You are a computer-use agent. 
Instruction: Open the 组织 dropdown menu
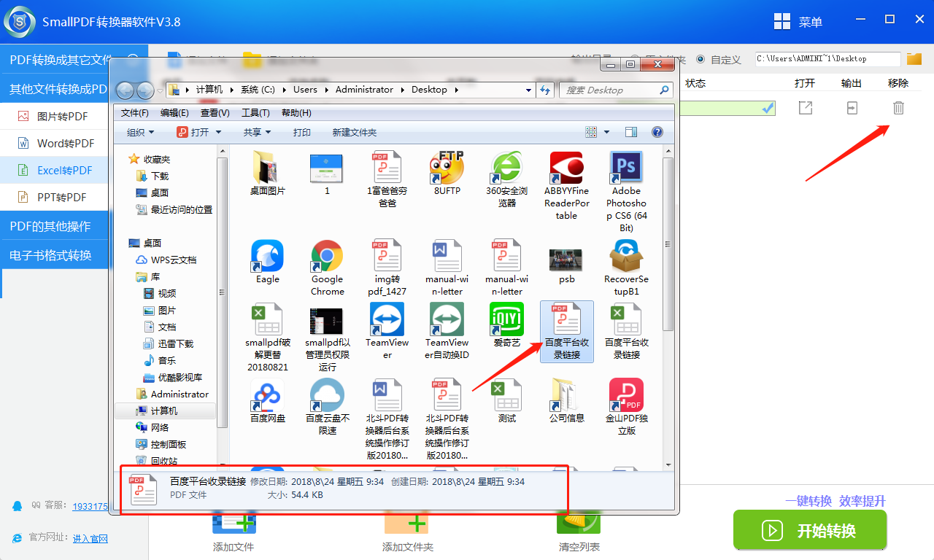click(140, 132)
